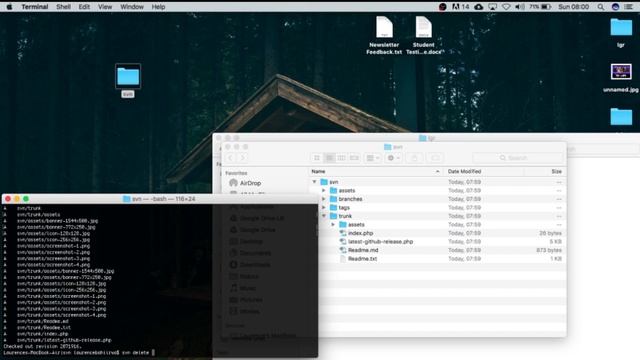Open Notification Center in the menu bar

point(629,7)
